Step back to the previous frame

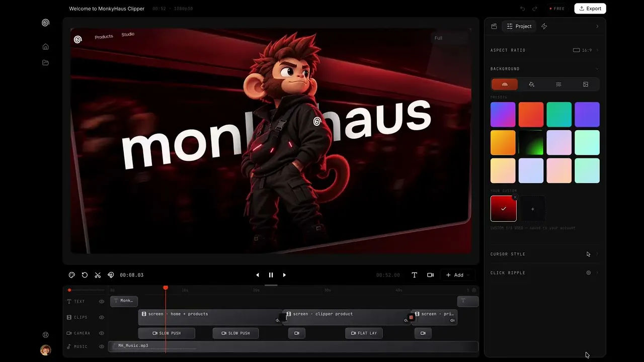coord(258,275)
